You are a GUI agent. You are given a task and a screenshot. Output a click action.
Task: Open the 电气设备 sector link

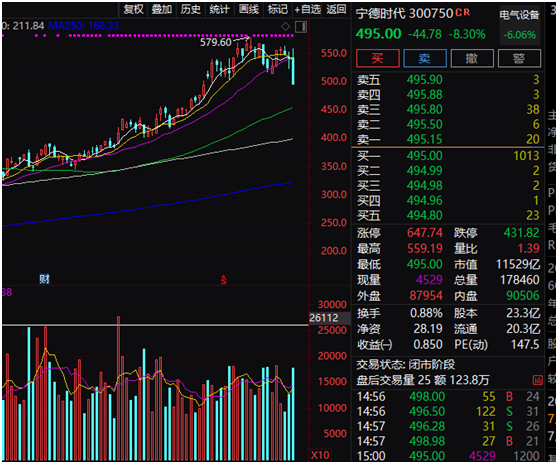pyautogui.click(x=519, y=15)
